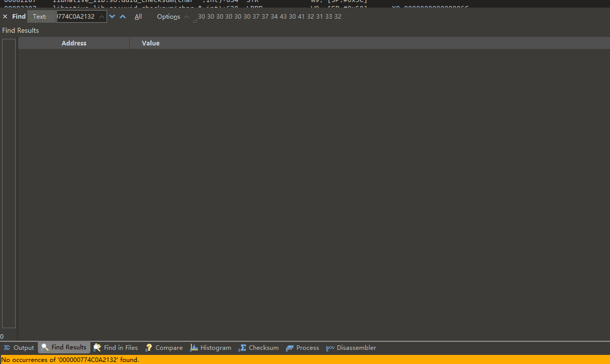Open the Histogram tab
This screenshot has width=610, height=364.
tap(211, 348)
